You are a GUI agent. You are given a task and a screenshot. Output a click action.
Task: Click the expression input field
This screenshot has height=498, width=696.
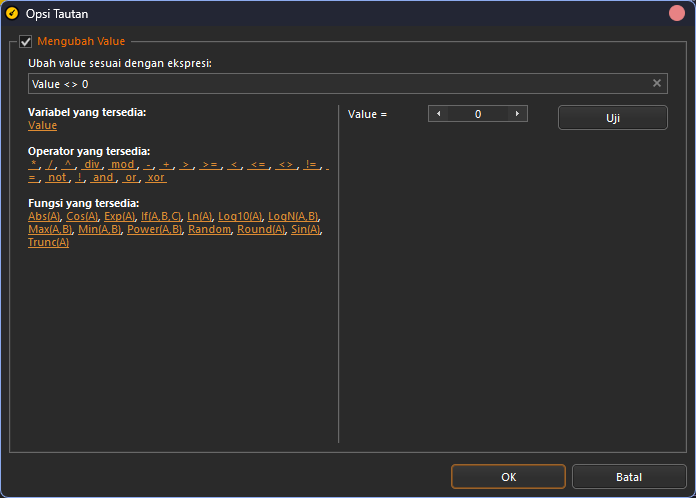click(x=338, y=84)
